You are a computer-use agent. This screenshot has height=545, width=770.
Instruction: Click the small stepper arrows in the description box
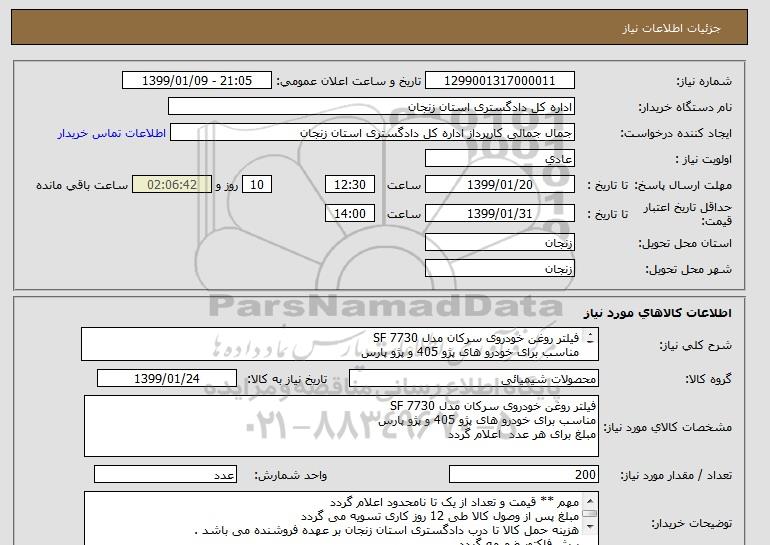590,338
